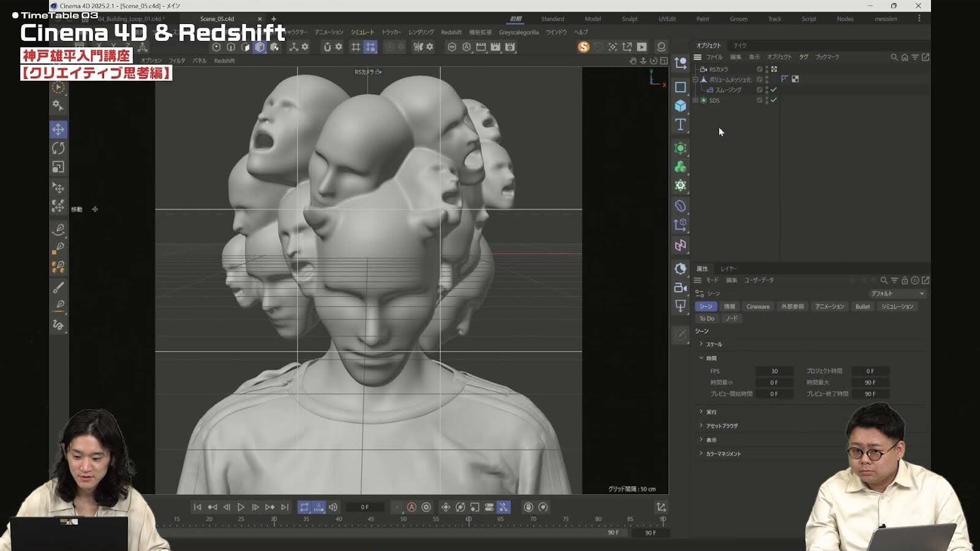This screenshot has width=980, height=551.
Task: Select the Move tool in left toolbar
Action: pyautogui.click(x=58, y=129)
